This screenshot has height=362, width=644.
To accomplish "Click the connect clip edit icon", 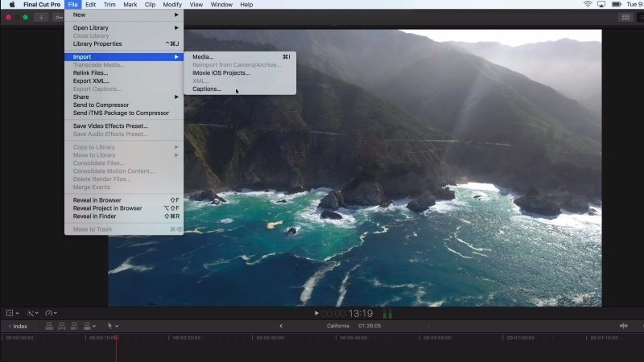I will 49,326.
